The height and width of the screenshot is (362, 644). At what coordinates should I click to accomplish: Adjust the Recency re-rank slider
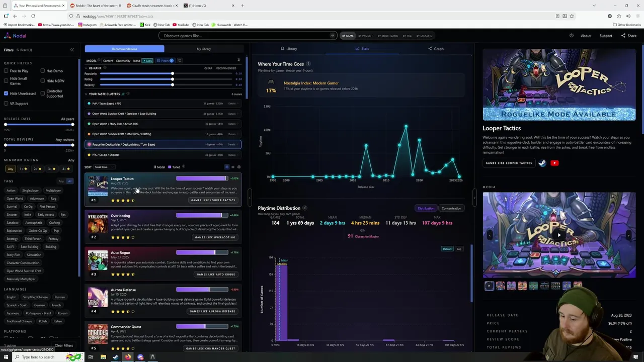click(167, 85)
